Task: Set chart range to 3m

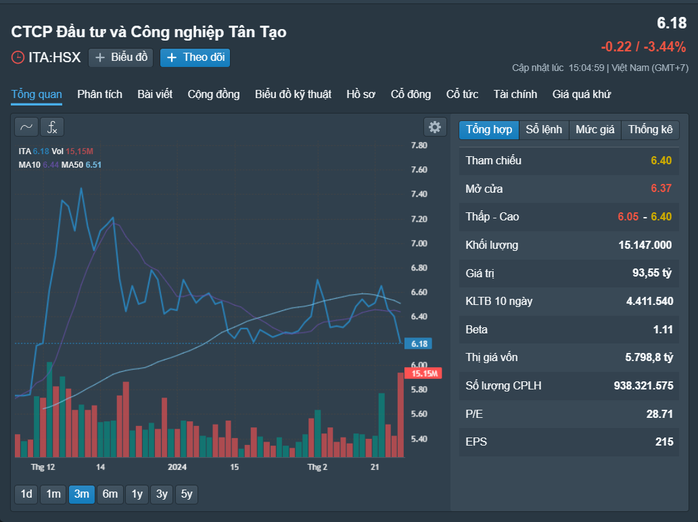Action: tap(81, 494)
